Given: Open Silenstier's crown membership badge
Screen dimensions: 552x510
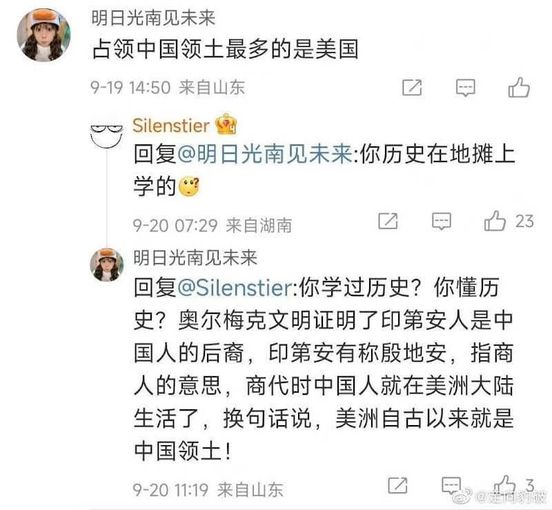Looking at the screenshot, I should [x=226, y=124].
